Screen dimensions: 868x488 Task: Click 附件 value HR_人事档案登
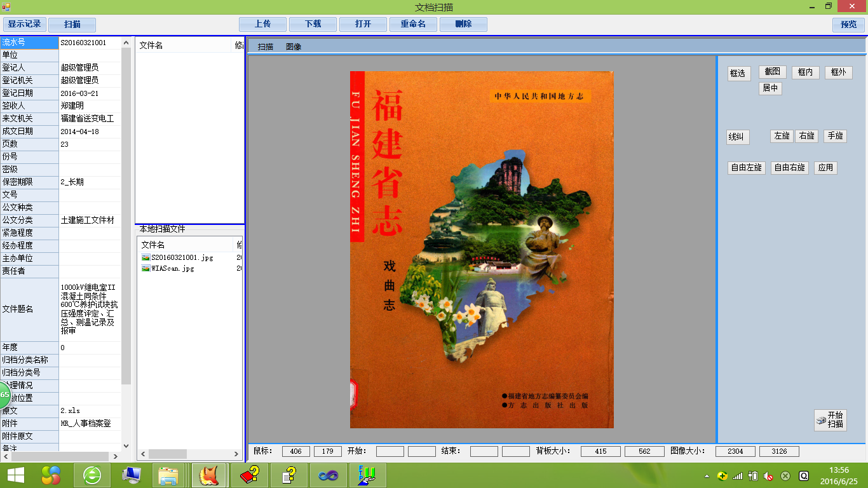[x=90, y=424]
